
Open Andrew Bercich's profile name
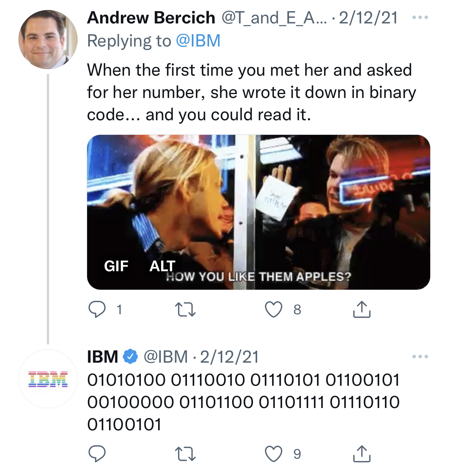(x=151, y=18)
